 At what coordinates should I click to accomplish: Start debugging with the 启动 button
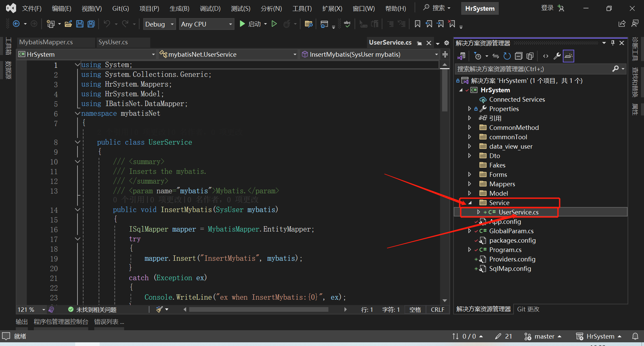coord(252,24)
